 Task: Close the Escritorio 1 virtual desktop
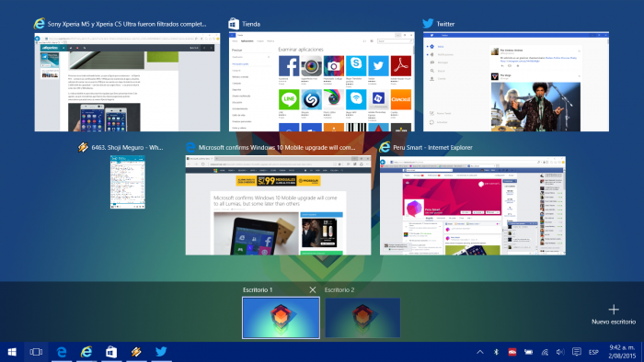pyautogui.click(x=313, y=289)
